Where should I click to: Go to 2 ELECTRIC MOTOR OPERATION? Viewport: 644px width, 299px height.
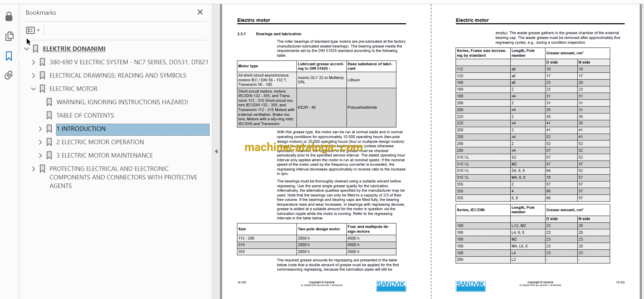[100, 142]
